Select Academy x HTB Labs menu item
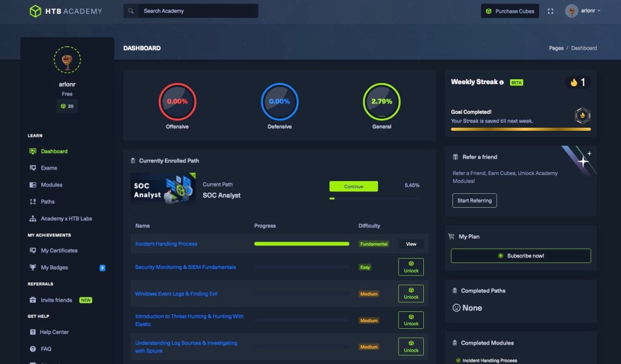 [66, 219]
